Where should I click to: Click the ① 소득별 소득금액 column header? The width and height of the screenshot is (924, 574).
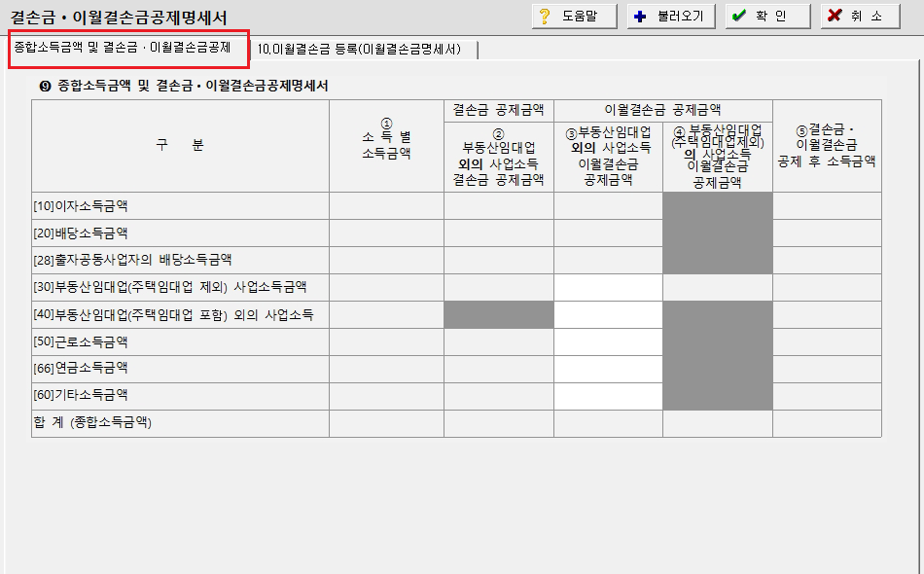[x=386, y=146]
